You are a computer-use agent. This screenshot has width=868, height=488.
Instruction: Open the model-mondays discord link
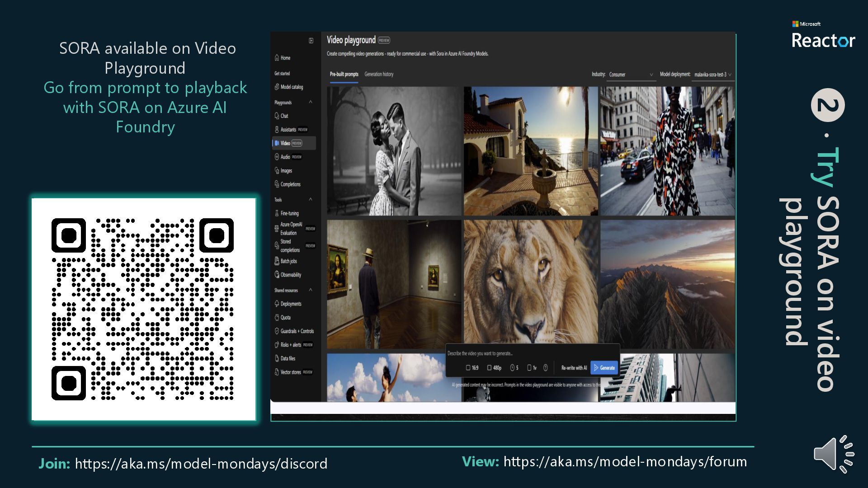(x=201, y=464)
